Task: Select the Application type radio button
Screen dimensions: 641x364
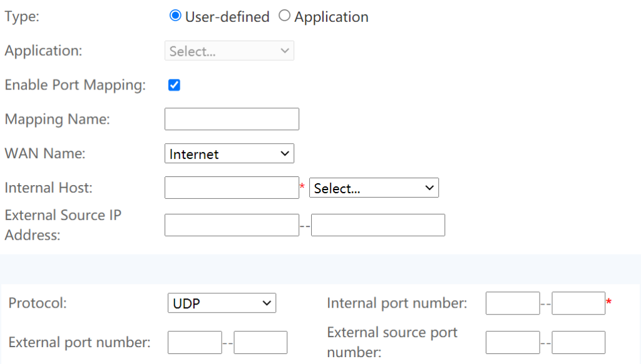Action: click(285, 16)
